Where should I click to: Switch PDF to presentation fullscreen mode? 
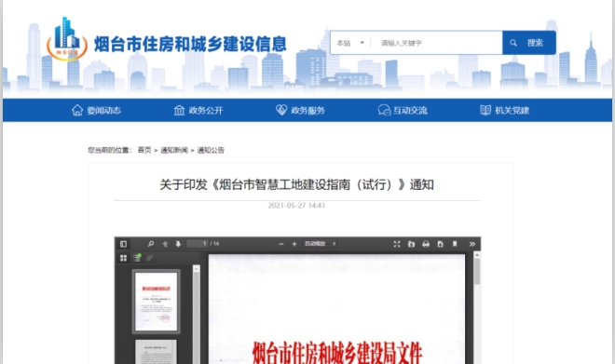click(397, 244)
